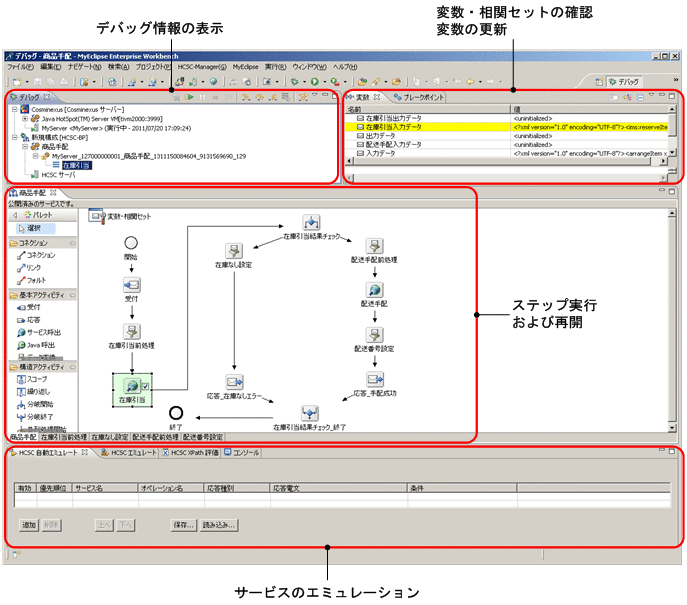Screen dimensions: 687x605
Task: Click the サービス名 column header
Action: (105, 488)
